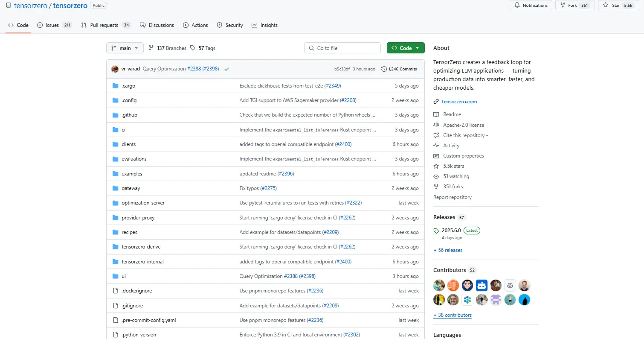Click the .github folder icon
The image size is (644, 339).
pyautogui.click(x=115, y=115)
